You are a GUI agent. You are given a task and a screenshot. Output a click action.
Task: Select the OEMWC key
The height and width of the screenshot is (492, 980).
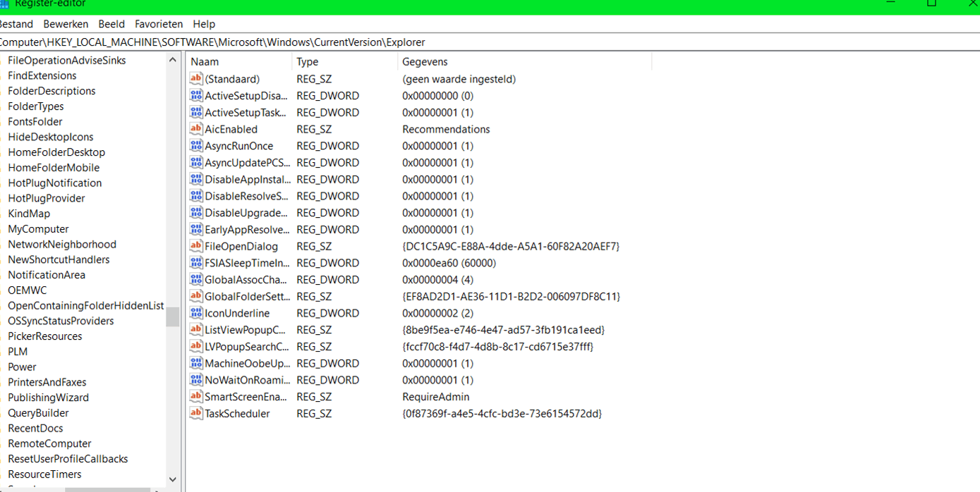(28, 290)
